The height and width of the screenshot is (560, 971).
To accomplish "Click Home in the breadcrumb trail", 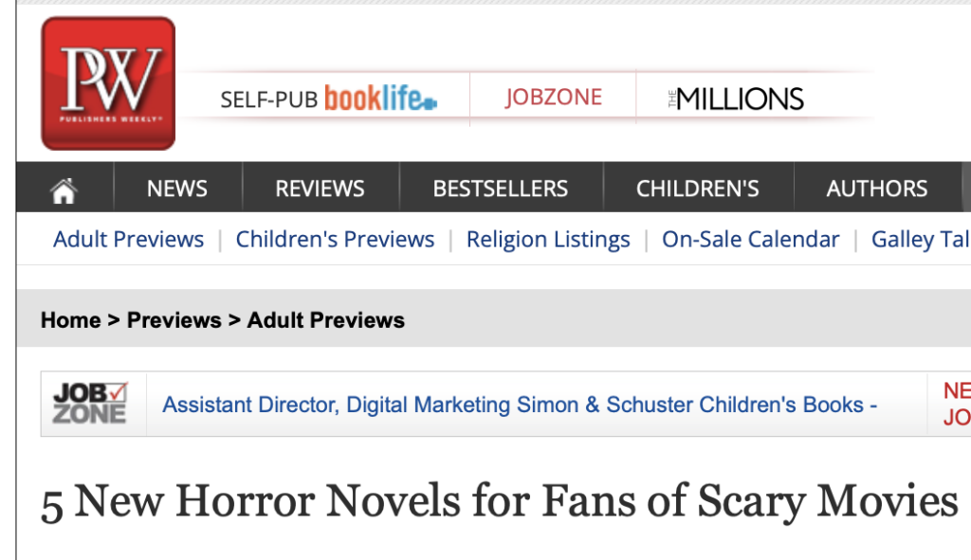I will click(69, 320).
